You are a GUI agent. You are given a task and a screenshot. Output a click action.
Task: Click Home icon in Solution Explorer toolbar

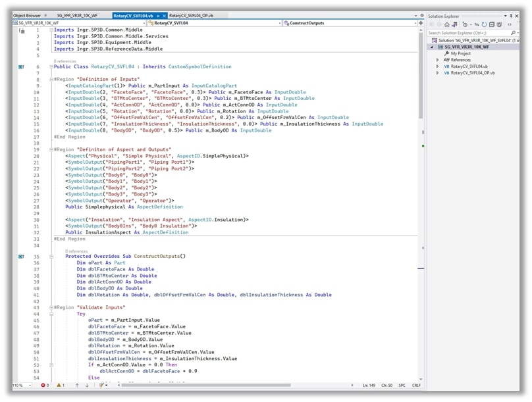coord(447,24)
